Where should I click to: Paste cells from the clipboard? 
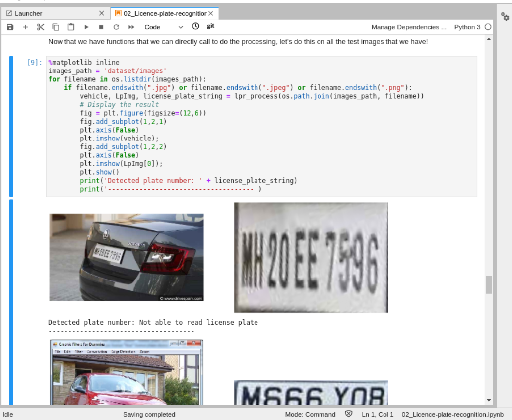(71, 27)
